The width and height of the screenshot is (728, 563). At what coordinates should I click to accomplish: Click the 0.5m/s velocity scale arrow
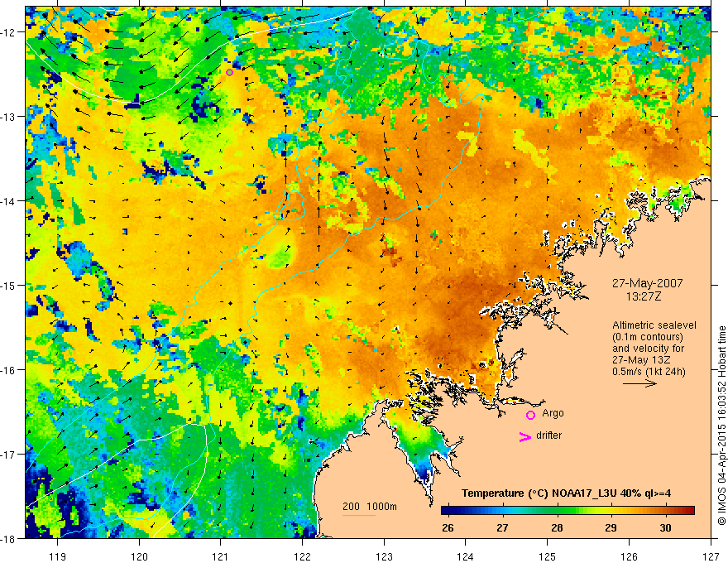(639, 383)
